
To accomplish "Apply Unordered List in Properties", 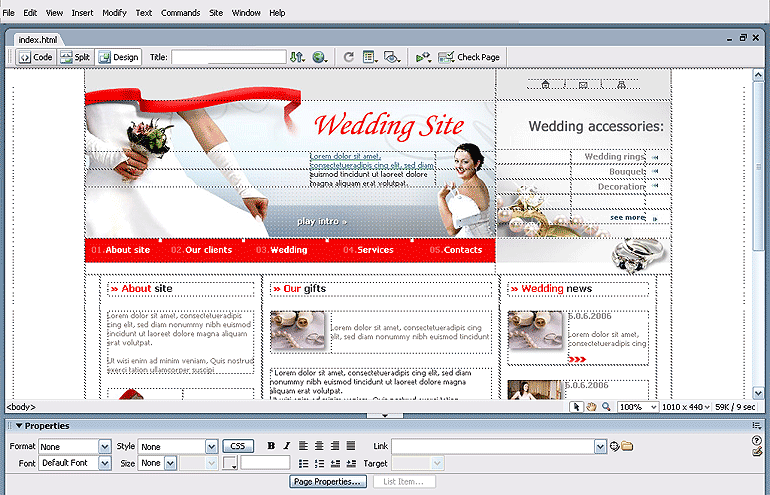I will click(x=303, y=464).
